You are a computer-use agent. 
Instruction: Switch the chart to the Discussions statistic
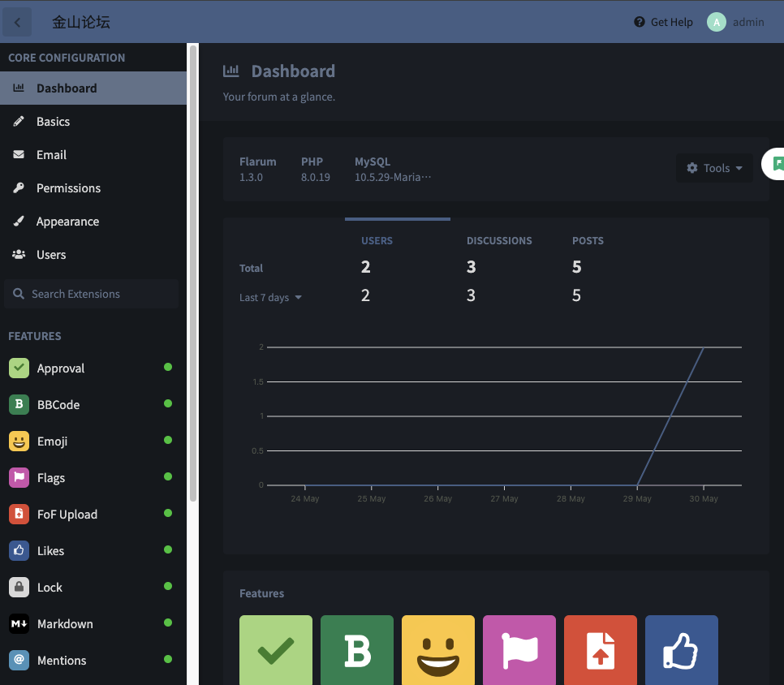click(499, 241)
